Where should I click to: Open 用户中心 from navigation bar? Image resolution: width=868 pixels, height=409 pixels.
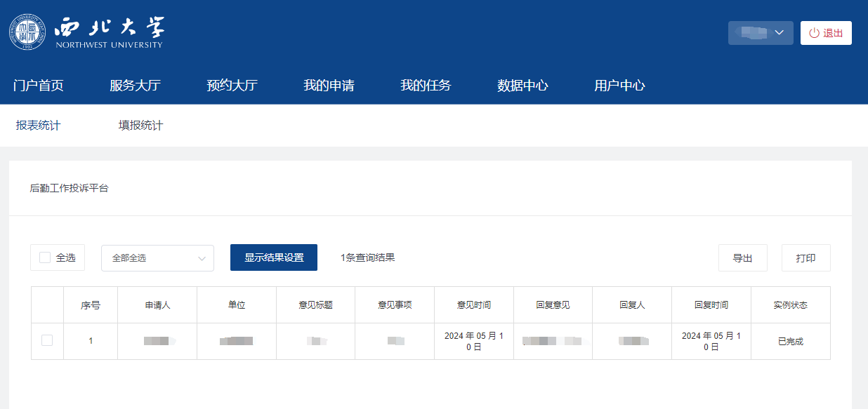(619, 86)
